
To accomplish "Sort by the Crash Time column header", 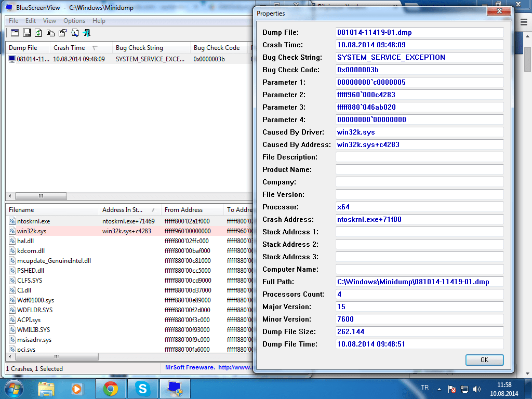I will [x=81, y=48].
